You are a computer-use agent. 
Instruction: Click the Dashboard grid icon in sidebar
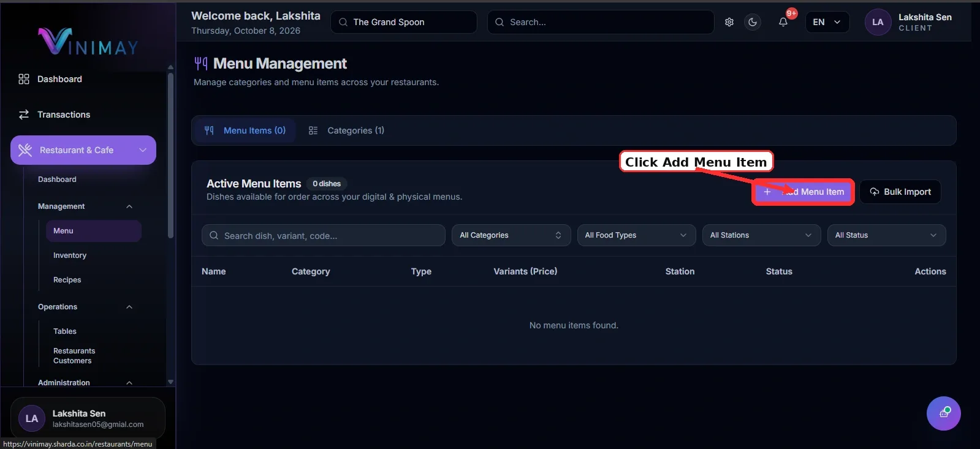[x=24, y=79]
